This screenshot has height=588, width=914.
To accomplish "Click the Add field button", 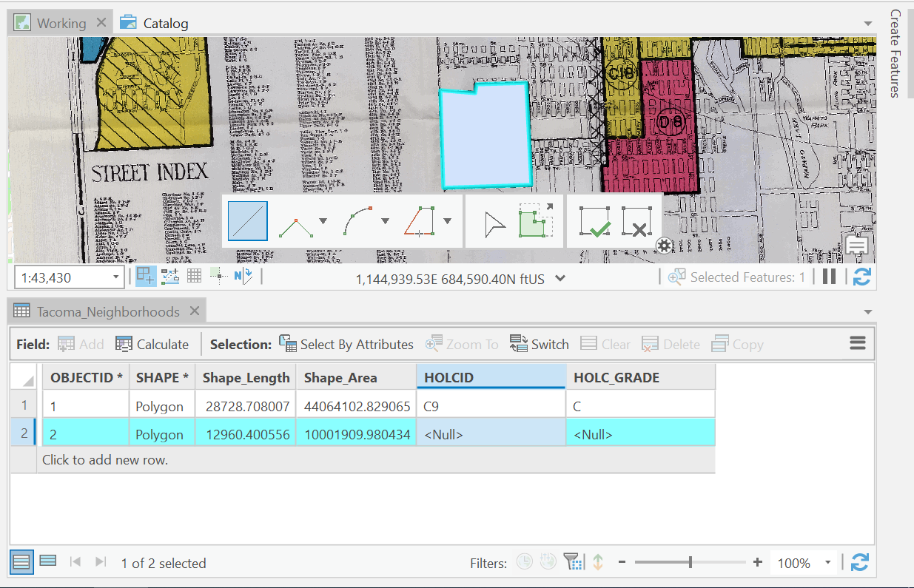I will point(81,344).
